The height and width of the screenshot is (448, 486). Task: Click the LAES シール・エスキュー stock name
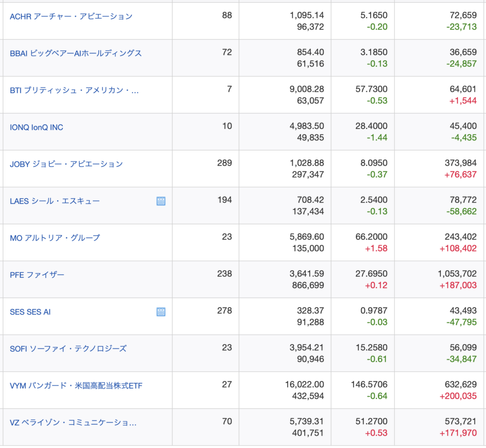point(55,201)
